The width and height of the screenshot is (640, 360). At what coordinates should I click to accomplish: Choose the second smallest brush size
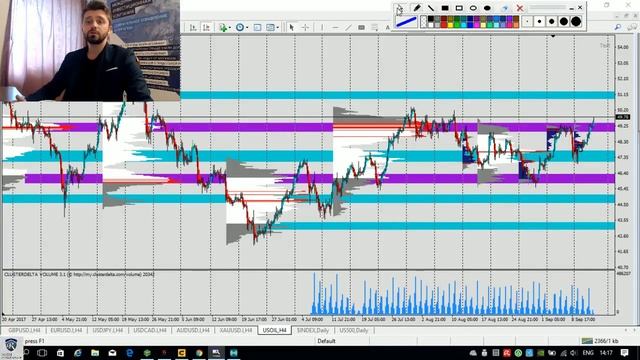click(x=540, y=22)
